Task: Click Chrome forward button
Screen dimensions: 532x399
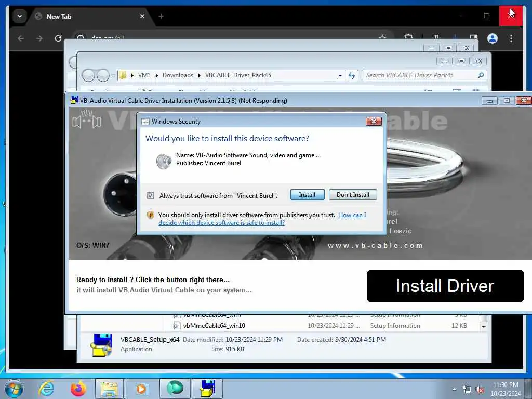Action: tap(39, 38)
